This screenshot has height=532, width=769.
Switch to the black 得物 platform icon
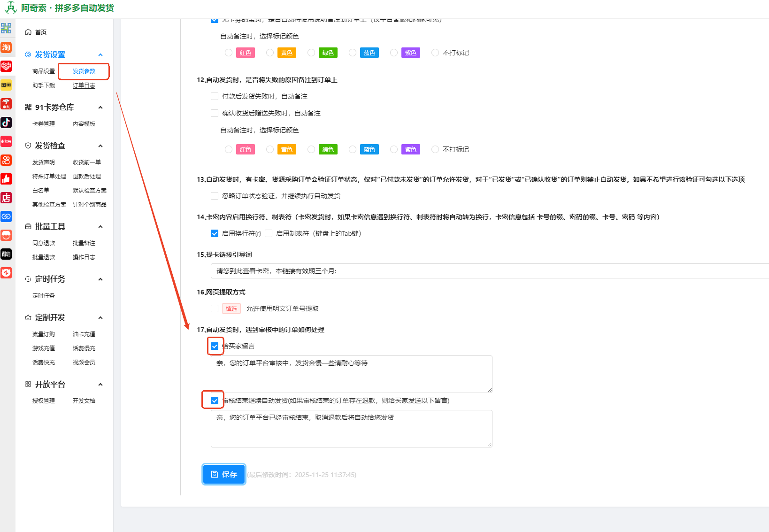[x=6, y=254]
